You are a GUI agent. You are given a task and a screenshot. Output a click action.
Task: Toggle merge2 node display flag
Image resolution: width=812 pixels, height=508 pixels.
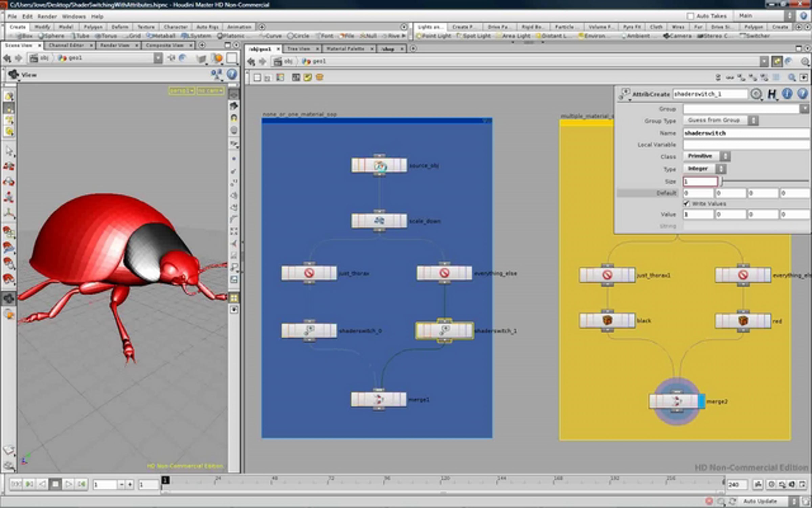coord(701,401)
